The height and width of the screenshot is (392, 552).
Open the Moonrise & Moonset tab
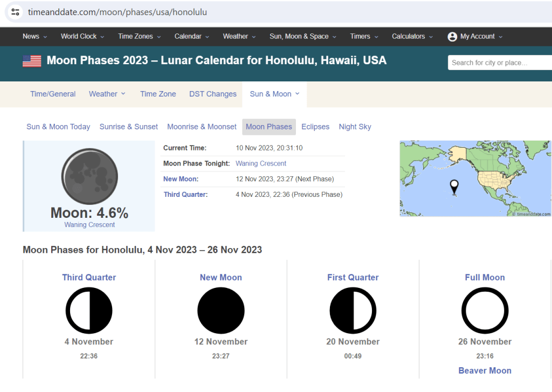[x=202, y=127]
